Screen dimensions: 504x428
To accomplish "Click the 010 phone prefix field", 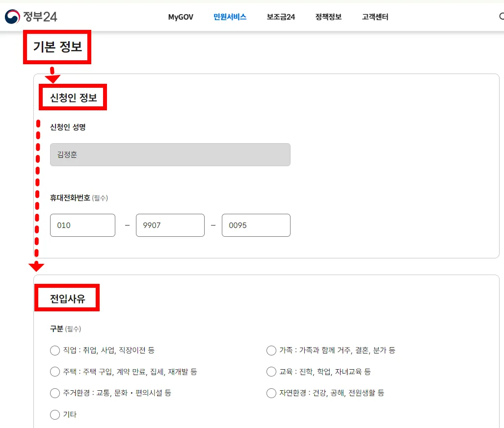I will (82, 225).
